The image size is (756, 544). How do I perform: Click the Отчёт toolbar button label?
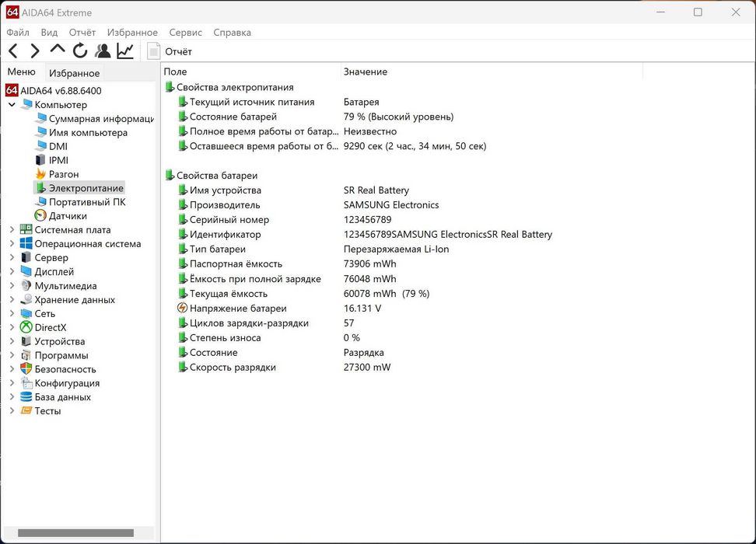pyautogui.click(x=178, y=51)
